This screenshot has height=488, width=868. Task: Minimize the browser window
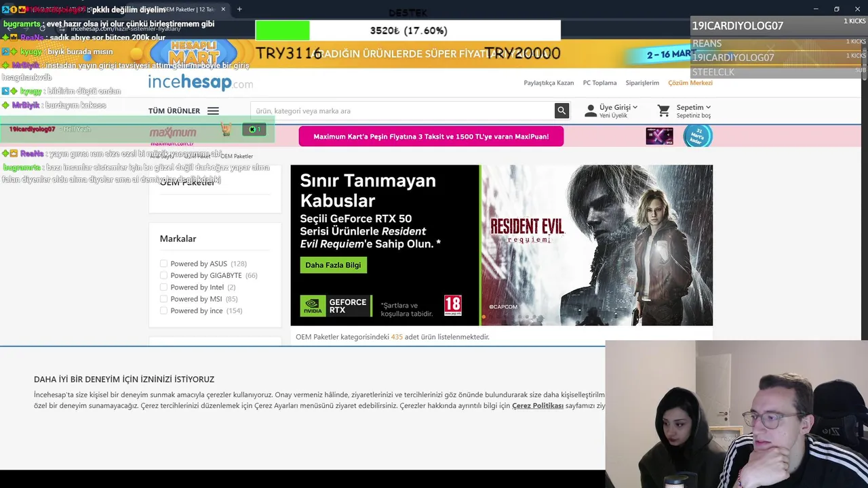[x=816, y=9]
